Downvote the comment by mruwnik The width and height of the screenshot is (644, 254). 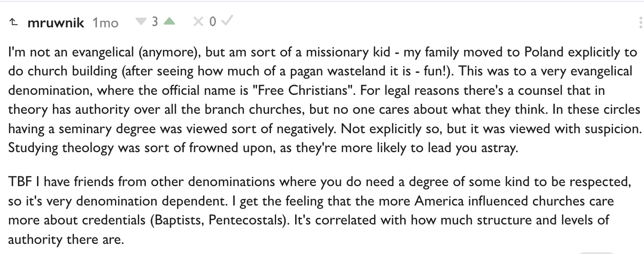(x=141, y=21)
